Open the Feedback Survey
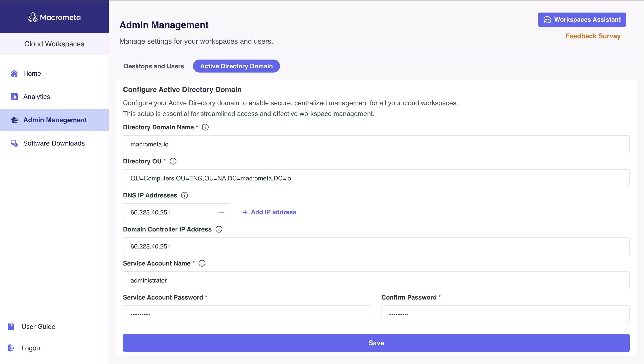This screenshot has width=644, height=364. coord(593,36)
